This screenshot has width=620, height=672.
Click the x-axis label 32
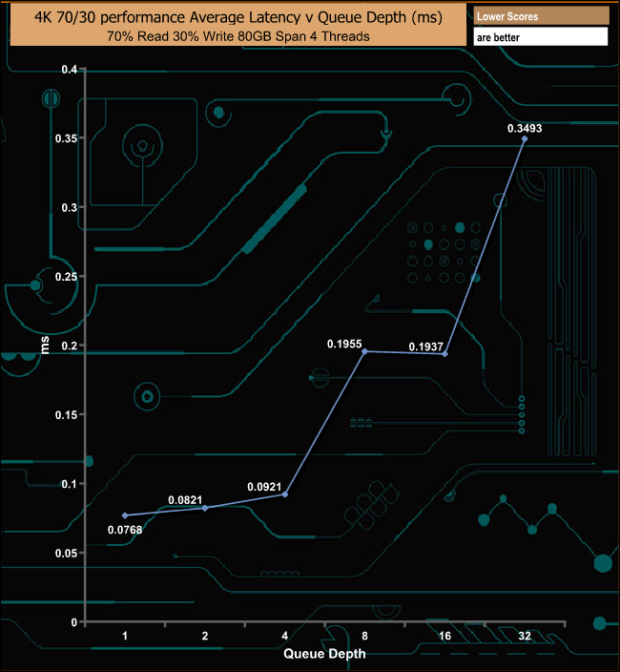coord(525,636)
